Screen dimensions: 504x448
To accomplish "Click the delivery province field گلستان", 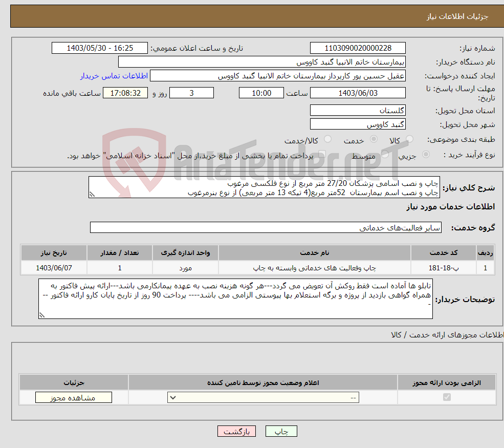I will 358,110.
